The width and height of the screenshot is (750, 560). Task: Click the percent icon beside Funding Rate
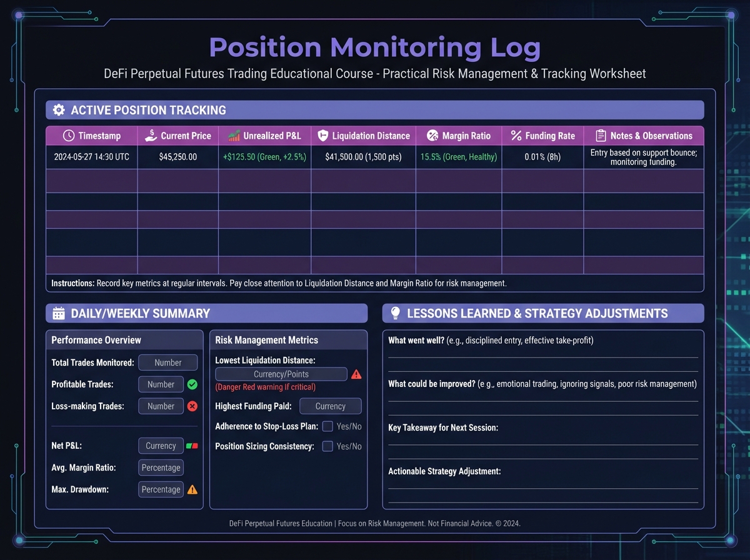coord(516,136)
